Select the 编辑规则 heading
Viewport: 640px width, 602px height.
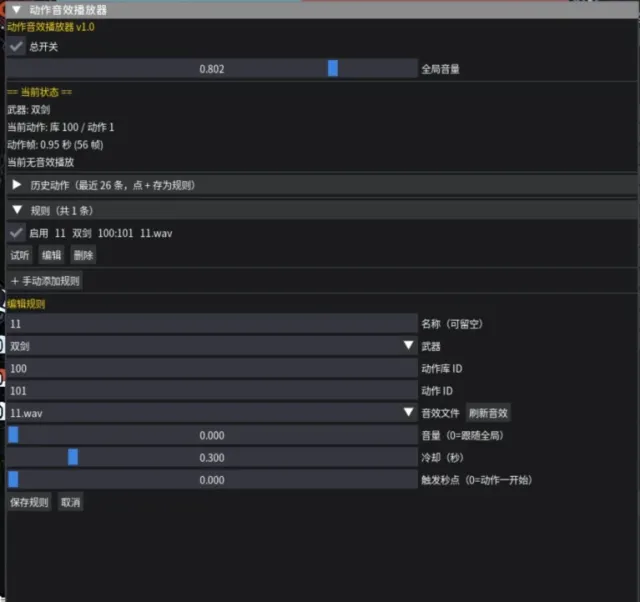click(26, 304)
